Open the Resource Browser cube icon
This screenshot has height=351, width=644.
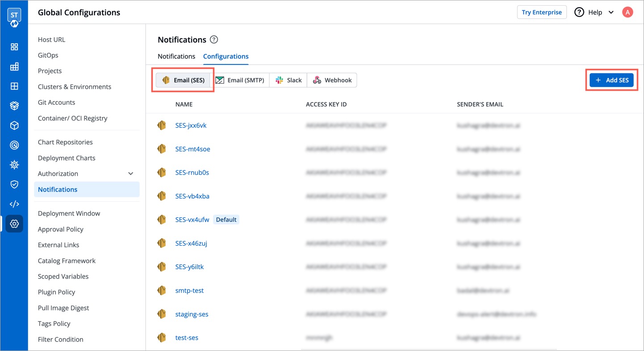click(14, 125)
